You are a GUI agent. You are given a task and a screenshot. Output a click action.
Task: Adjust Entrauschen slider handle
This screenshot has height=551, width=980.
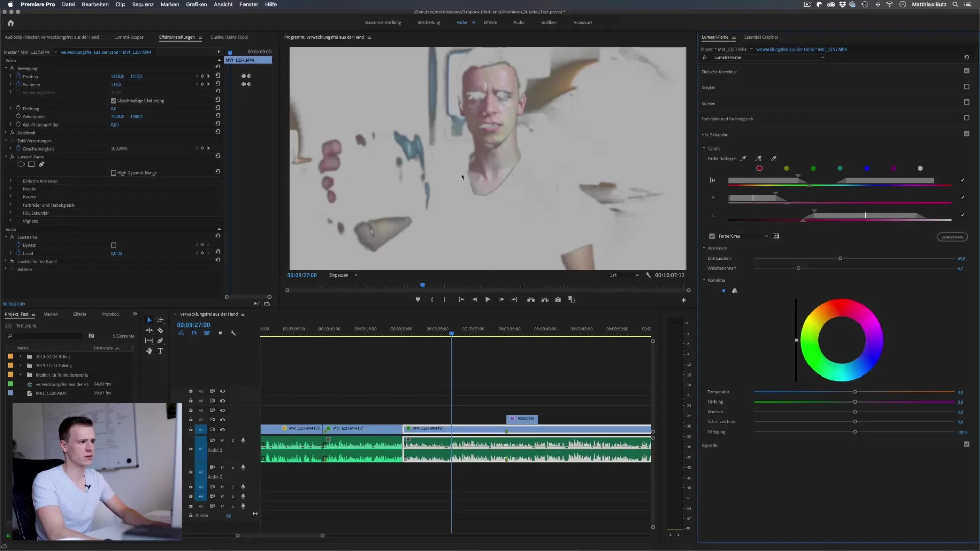[840, 258]
